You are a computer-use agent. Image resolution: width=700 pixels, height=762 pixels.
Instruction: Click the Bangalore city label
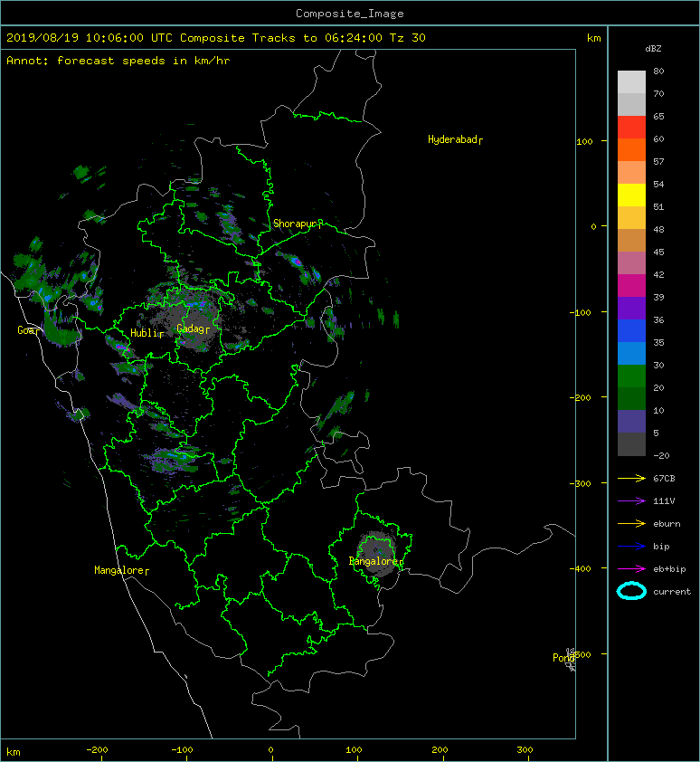tap(376, 561)
